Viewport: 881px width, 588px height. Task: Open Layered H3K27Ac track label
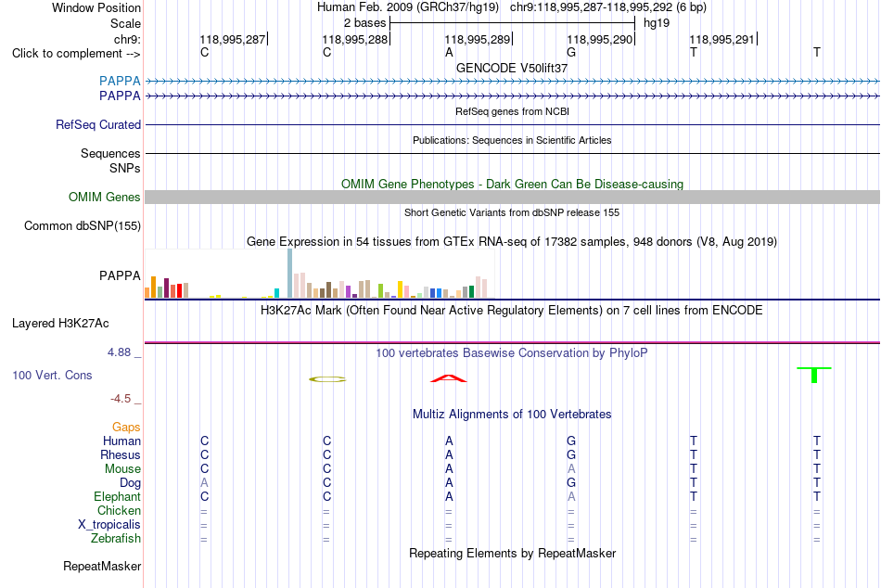point(60,324)
